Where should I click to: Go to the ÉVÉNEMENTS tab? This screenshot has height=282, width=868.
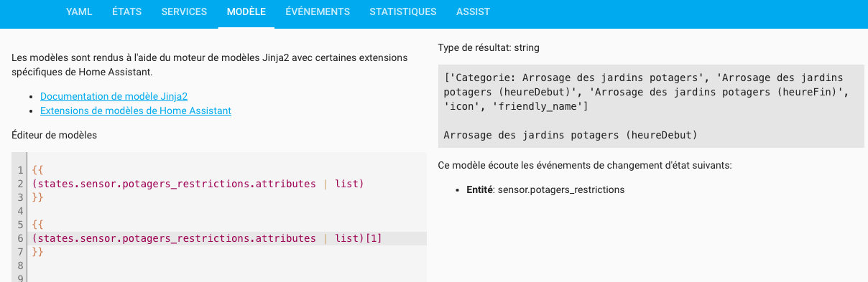[x=318, y=11]
